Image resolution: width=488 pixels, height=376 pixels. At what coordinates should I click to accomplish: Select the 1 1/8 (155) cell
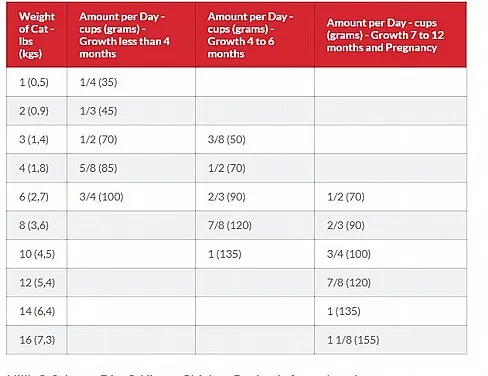(x=390, y=340)
